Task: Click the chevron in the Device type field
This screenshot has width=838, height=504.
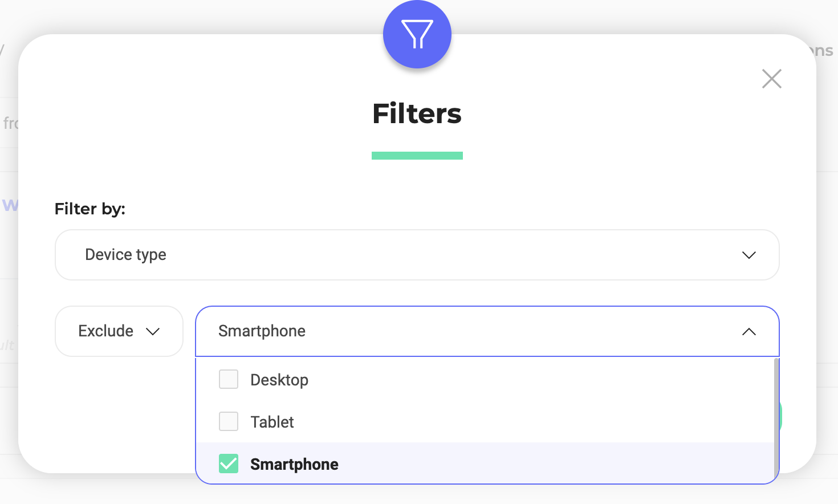Action: click(x=749, y=255)
